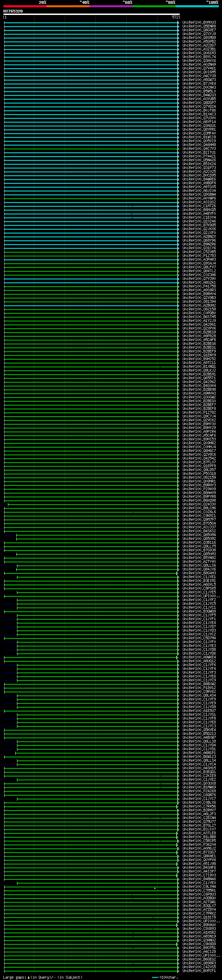Click the UniRef100_A5GPB2 label
The height and width of the screenshot is (980, 222).
tap(199, 41)
